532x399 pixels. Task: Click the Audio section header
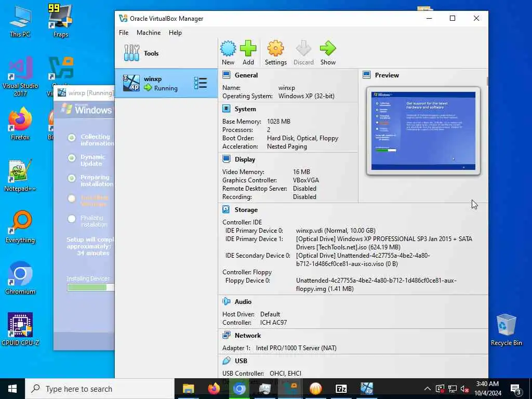pos(243,302)
